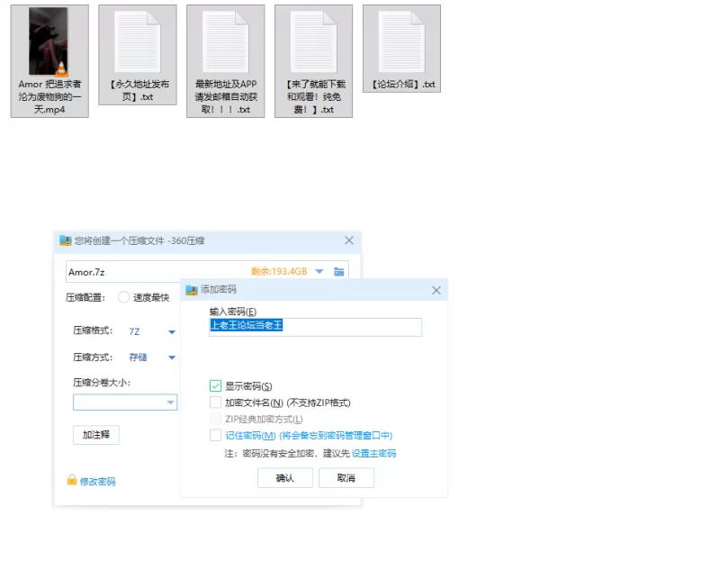720x588 pixels.
Task: Click inside the 输入密码 text field
Action: tap(315, 327)
